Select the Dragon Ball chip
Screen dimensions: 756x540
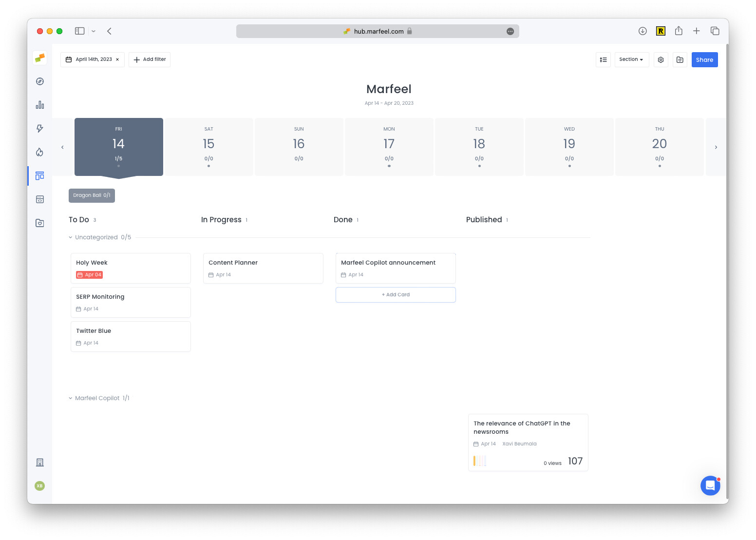coord(92,195)
